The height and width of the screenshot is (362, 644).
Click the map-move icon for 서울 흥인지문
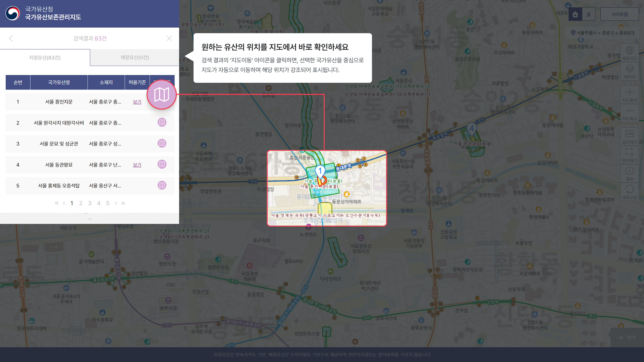click(x=162, y=94)
